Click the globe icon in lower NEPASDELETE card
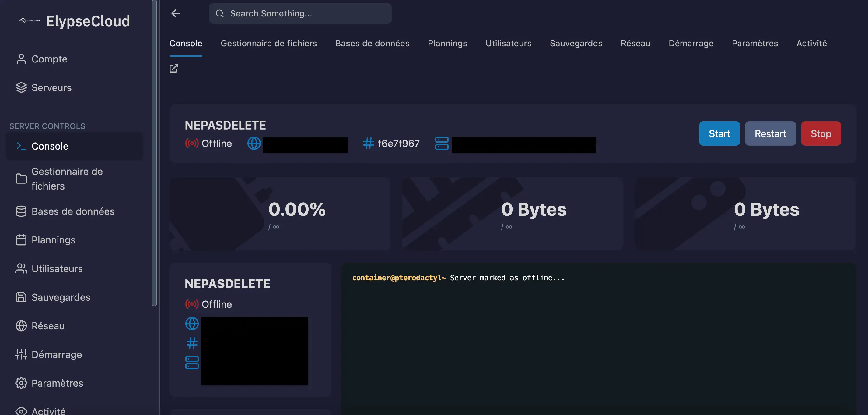 point(192,324)
